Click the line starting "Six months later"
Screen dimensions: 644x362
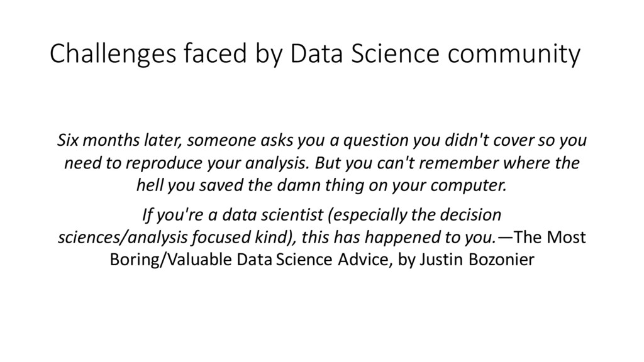click(x=322, y=140)
